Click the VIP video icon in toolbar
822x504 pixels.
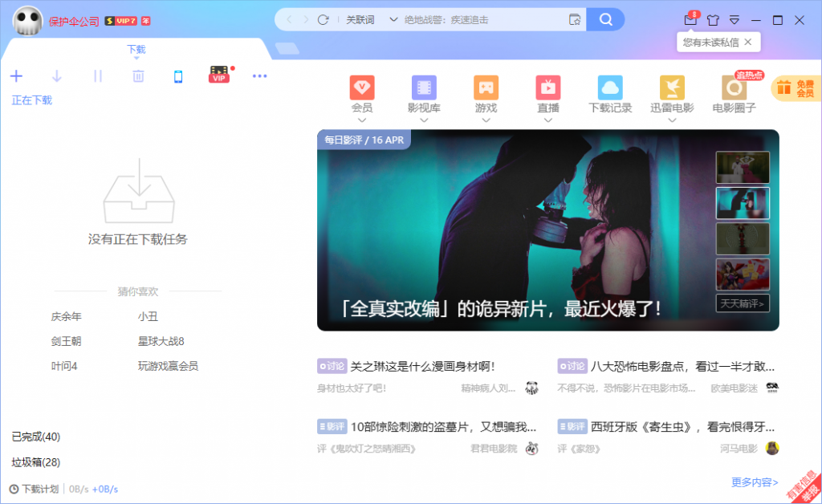[219, 75]
